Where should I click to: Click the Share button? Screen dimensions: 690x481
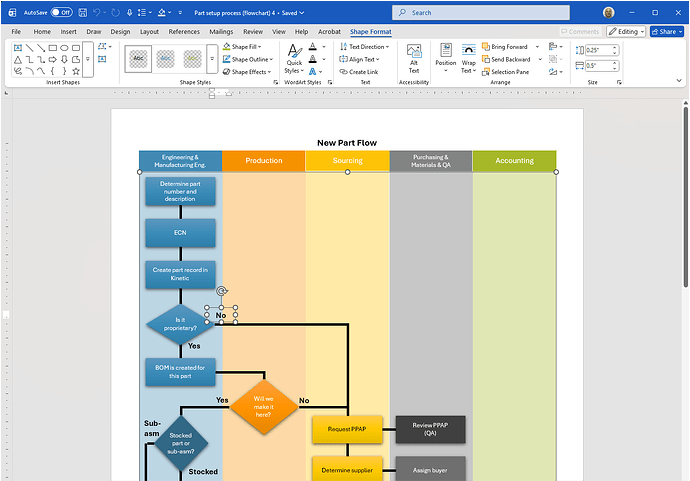tap(667, 32)
